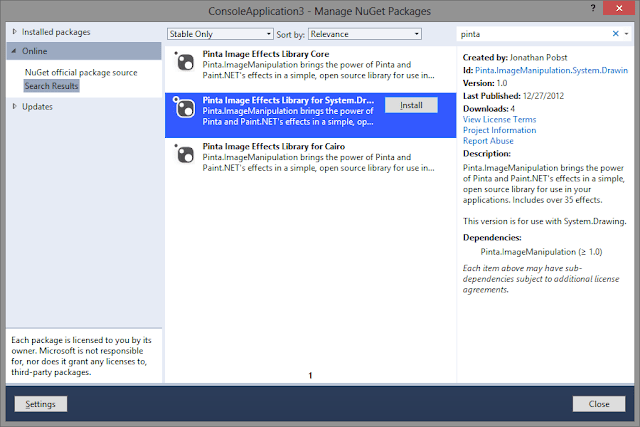Click the Downloads 4 text
The image size is (640, 427).
[489, 109]
